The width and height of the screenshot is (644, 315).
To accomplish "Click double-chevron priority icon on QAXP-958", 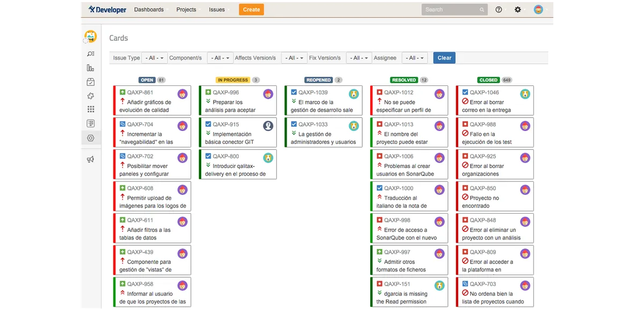I will tap(122, 293).
